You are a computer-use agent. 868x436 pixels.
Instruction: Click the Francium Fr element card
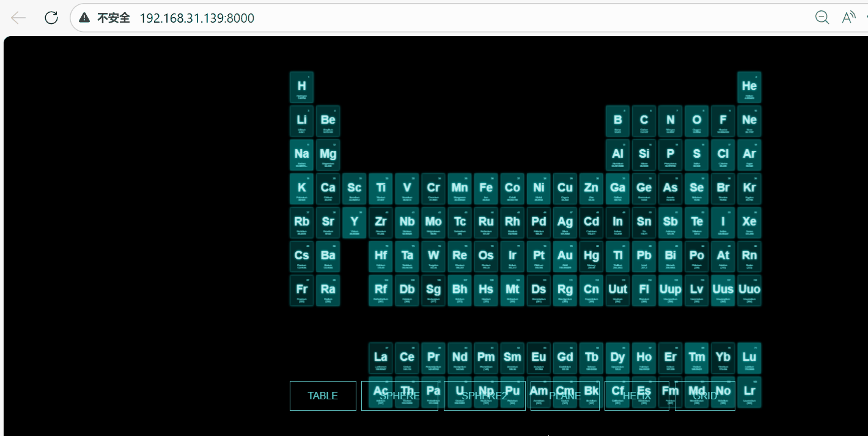pyautogui.click(x=302, y=290)
